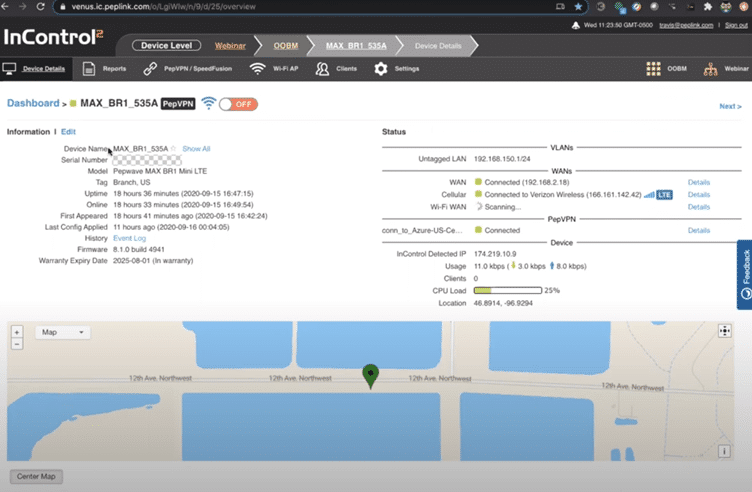The image size is (752, 492).
Task: Click the Firmware value 8.1.0 build 4941
Action: (139, 250)
